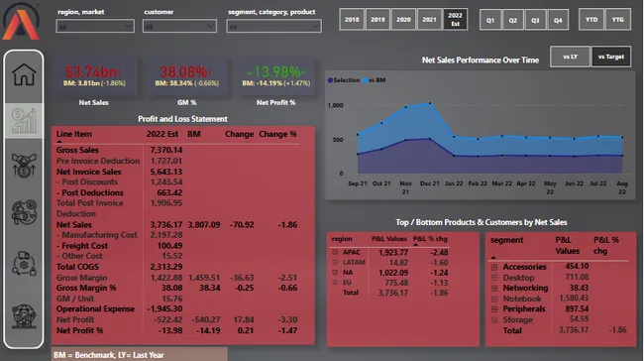
Task: Click the YTG button
Action: click(617, 19)
